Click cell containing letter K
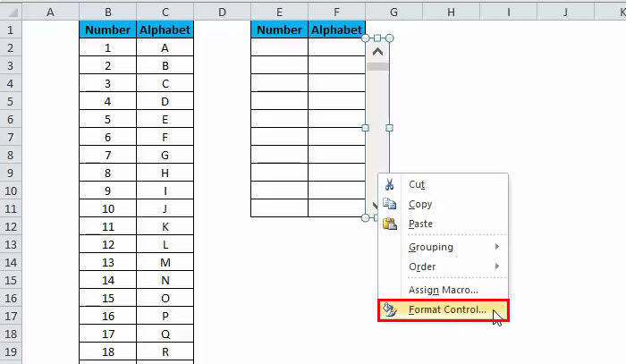The height and width of the screenshot is (364, 626). (x=165, y=226)
